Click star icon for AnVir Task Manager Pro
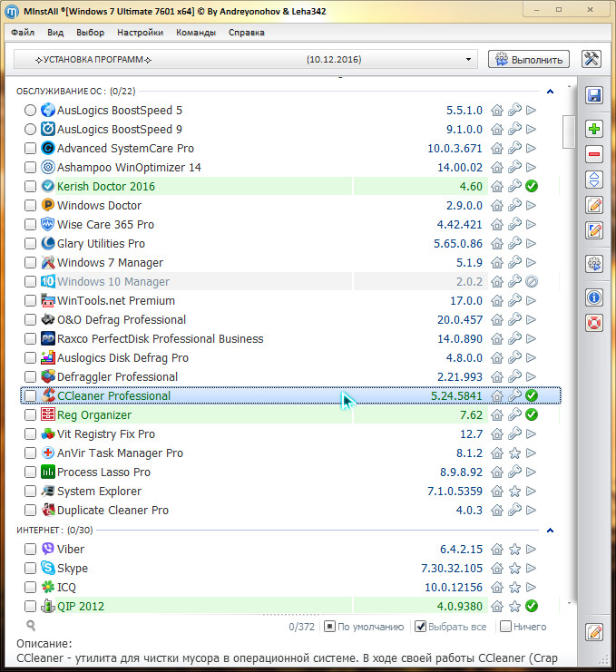Viewport: 616px width, 672px height. pyautogui.click(x=514, y=453)
